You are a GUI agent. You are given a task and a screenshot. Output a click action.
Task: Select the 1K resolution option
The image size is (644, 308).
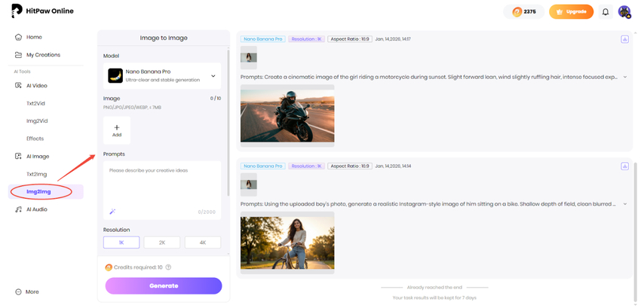pyautogui.click(x=121, y=242)
